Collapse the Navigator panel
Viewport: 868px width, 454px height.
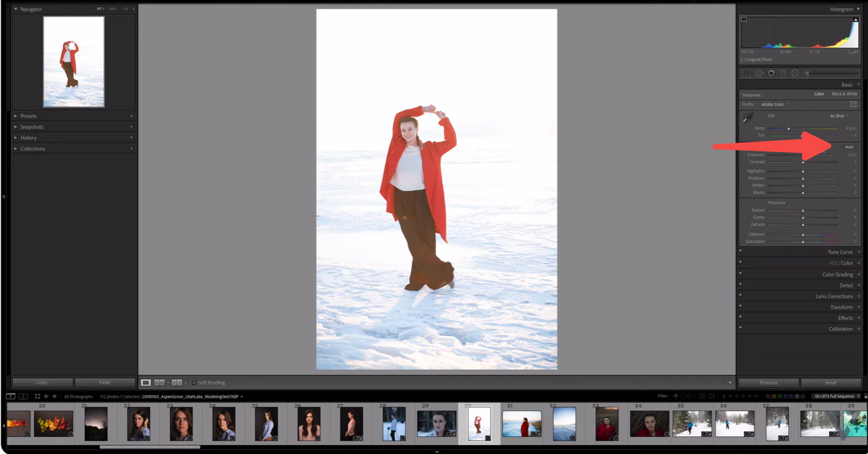(16, 9)
